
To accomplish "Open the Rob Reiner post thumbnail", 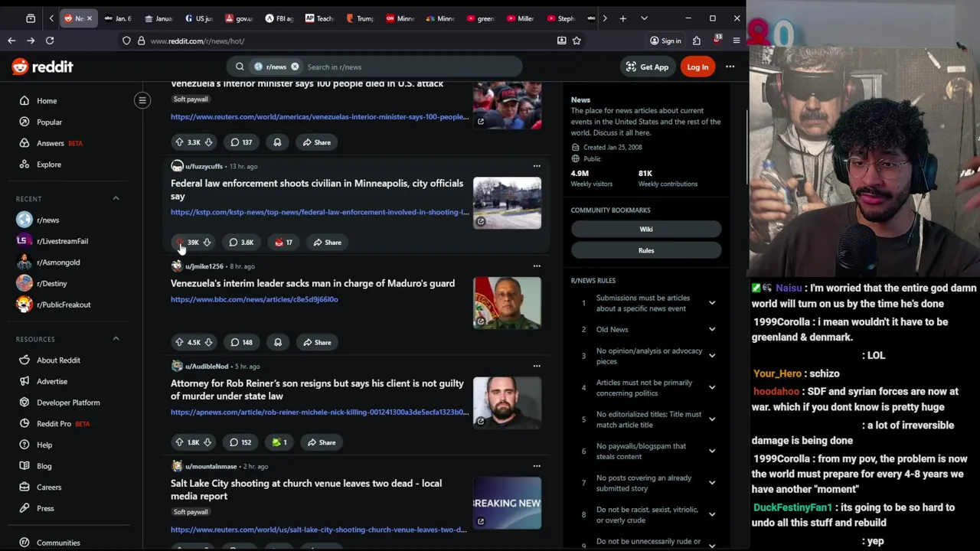I will click(507, 403).
